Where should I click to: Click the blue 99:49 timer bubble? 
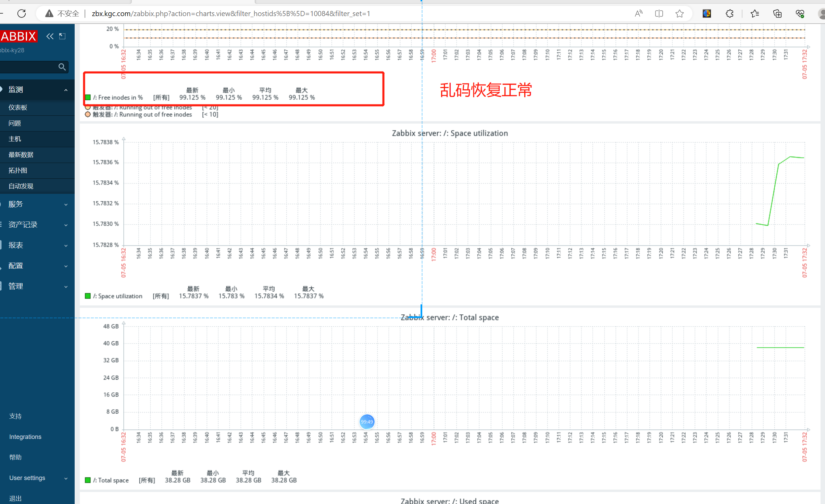[367, 422]
